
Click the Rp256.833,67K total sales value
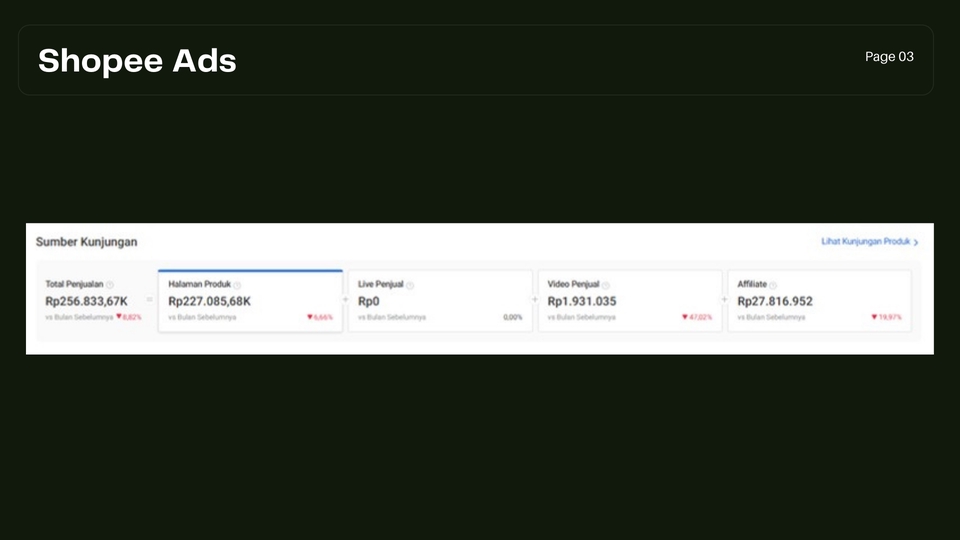87,301
